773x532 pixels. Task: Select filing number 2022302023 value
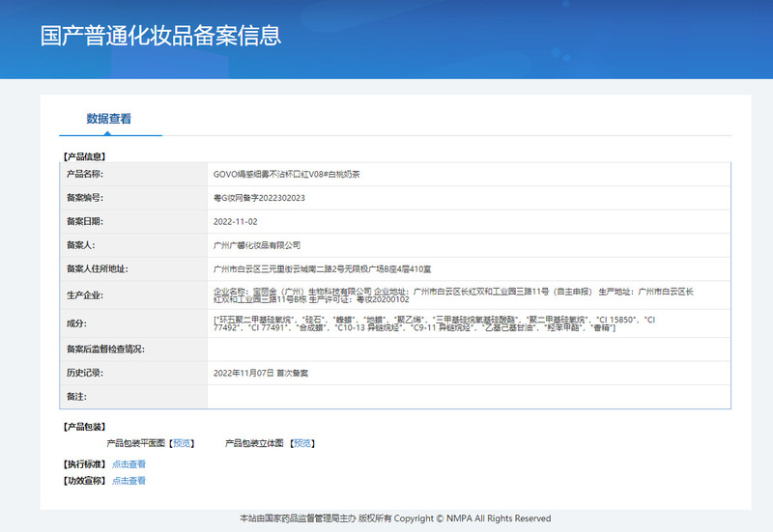(x=259, y=198)
